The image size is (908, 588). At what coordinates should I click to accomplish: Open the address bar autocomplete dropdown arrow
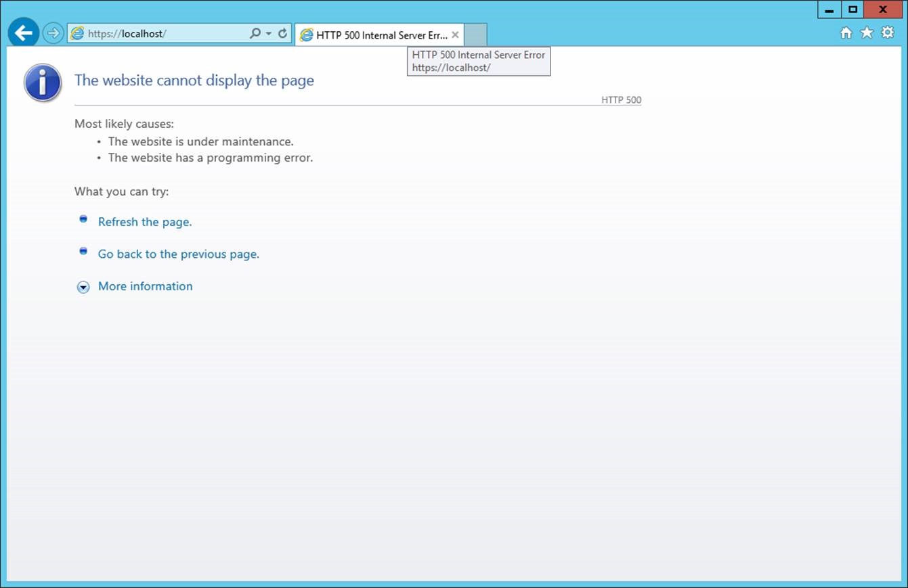coord(268,33)
